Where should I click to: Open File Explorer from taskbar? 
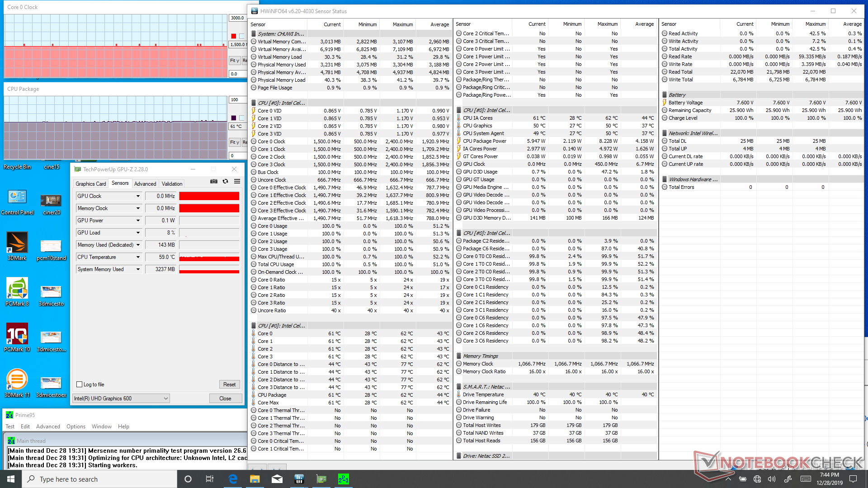pos(255,479)
